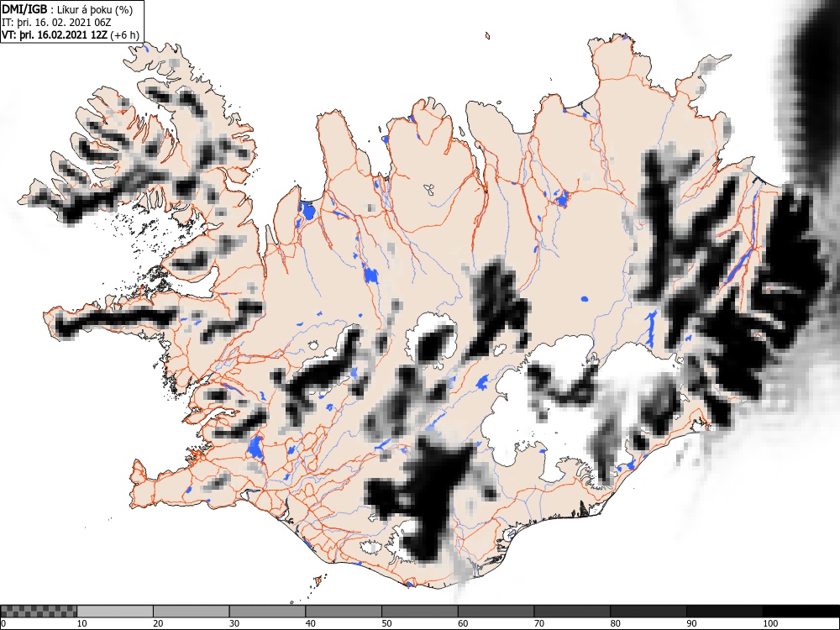Click the legend label '80'
Viewport: 840px width, 630px height.
click(x=615, y=623)
